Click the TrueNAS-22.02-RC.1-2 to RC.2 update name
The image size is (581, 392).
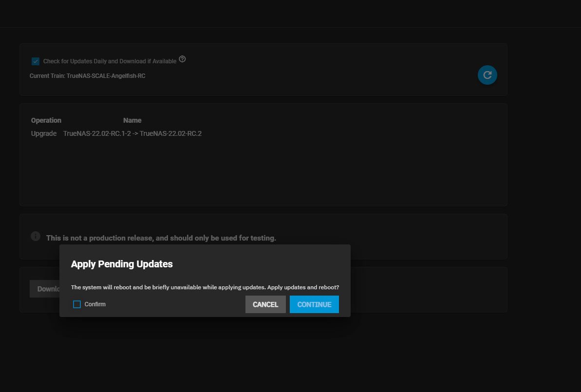[132, 133]
